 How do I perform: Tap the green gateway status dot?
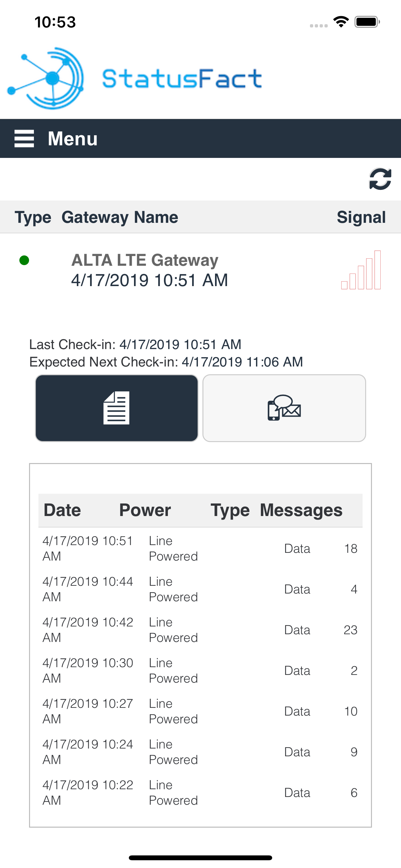[x=24, y=260]
